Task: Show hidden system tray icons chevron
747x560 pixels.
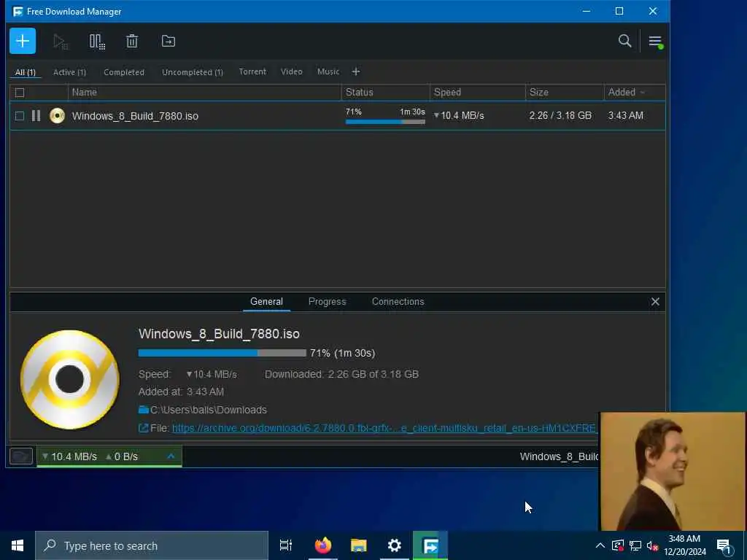Action: point(600,545)
